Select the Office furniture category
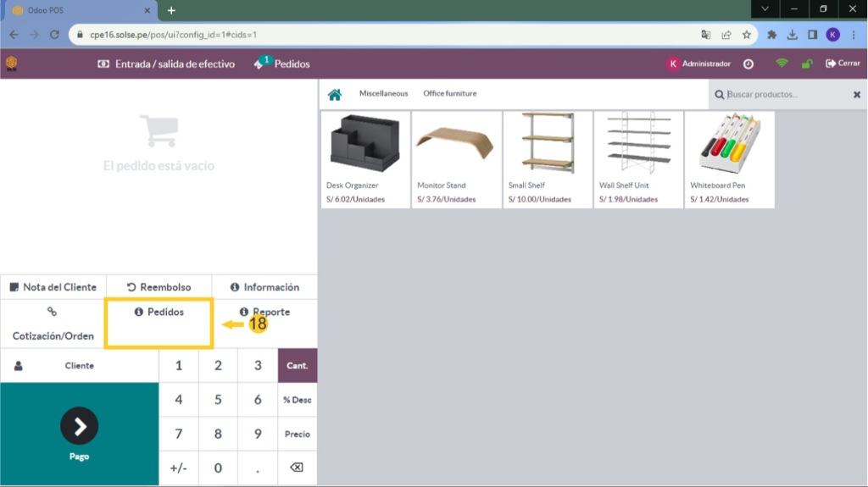The height and width of the screenshot is (487, 868). coord(450,94)
